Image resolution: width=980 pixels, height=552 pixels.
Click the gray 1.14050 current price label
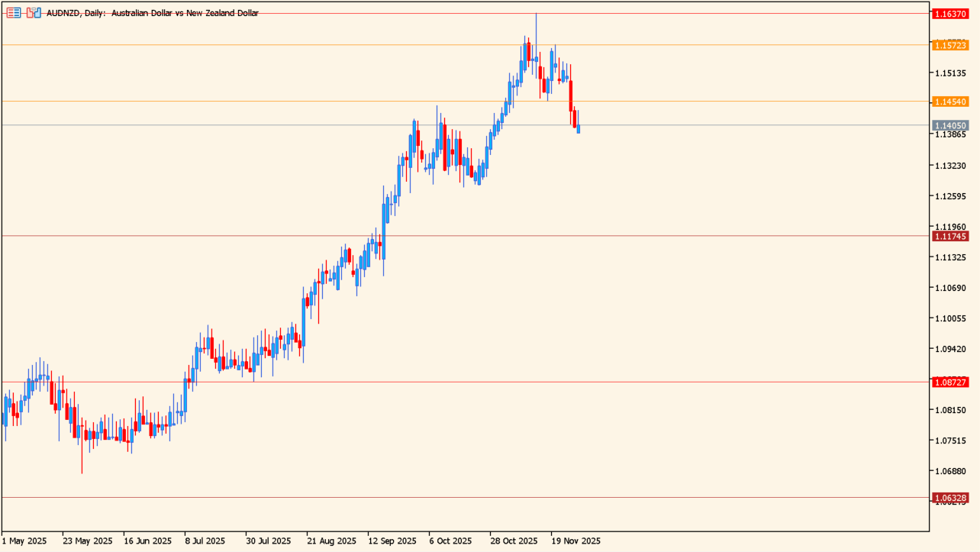pos(951,125)
